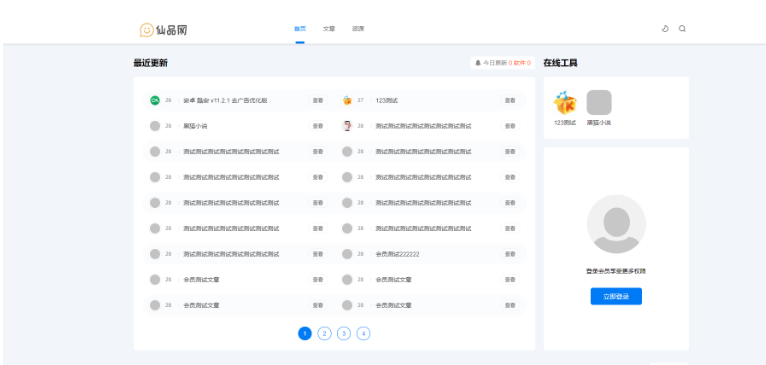Click 查看 for the 酷安 v11.2.1 row
The height and width of the screenshot is (365, 766).
(318, 100)
